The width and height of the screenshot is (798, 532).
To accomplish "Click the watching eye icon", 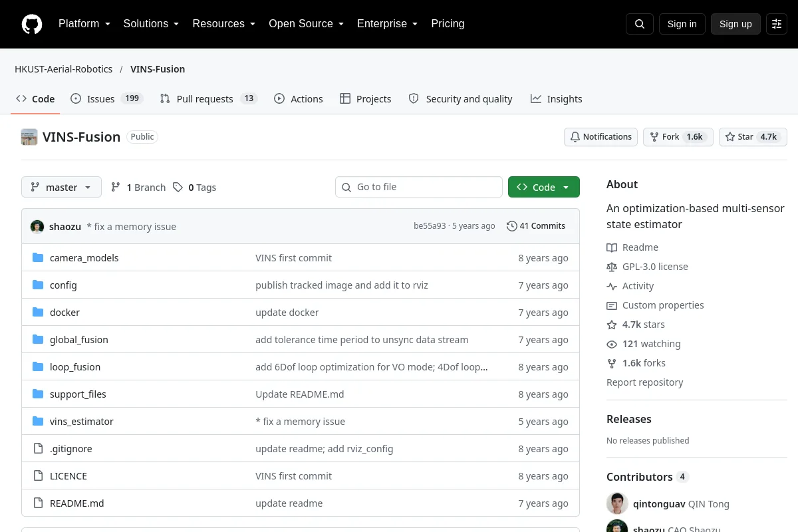I will [x=612, y=344].
